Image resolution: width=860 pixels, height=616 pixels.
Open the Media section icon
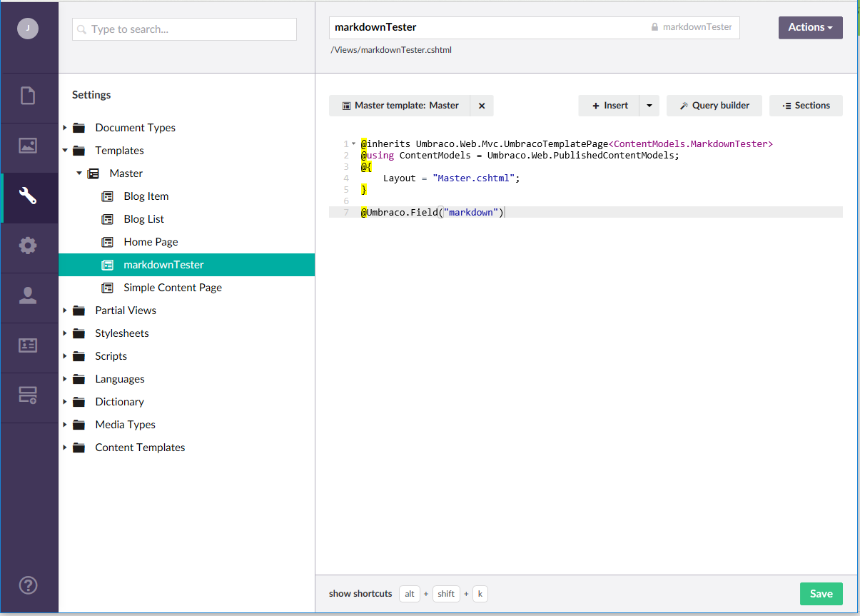[x=28, y=146]
